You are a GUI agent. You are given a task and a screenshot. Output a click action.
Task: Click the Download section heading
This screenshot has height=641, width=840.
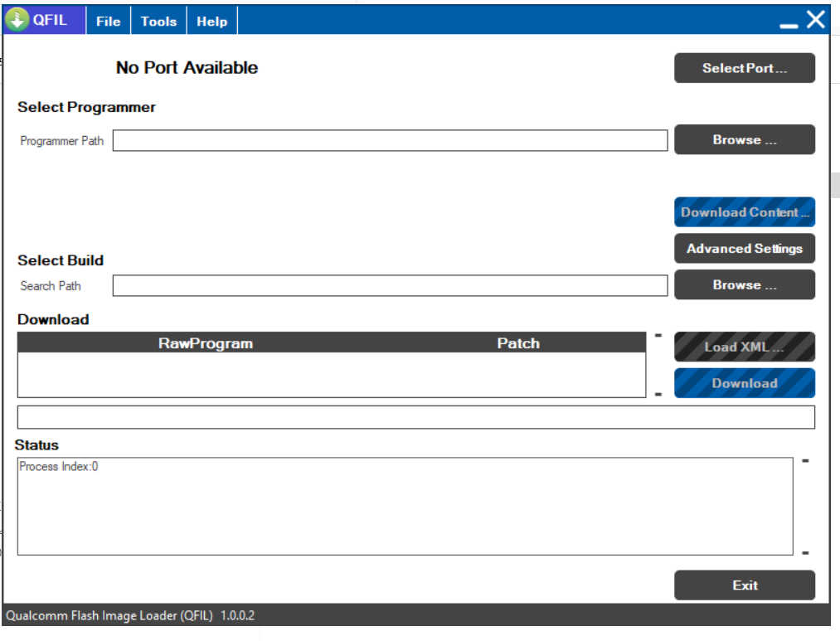click(x=53, y=320)
